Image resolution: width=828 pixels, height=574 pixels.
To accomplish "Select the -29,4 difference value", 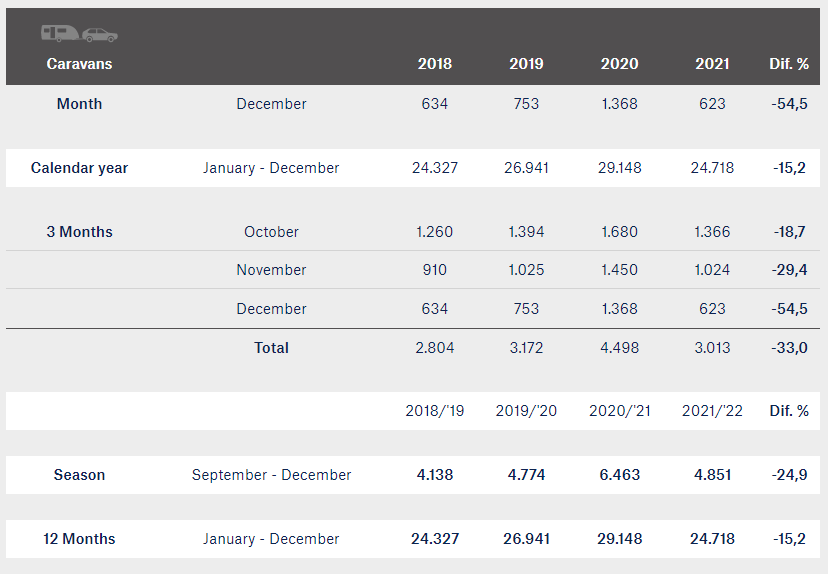I will tap(789, 270).
